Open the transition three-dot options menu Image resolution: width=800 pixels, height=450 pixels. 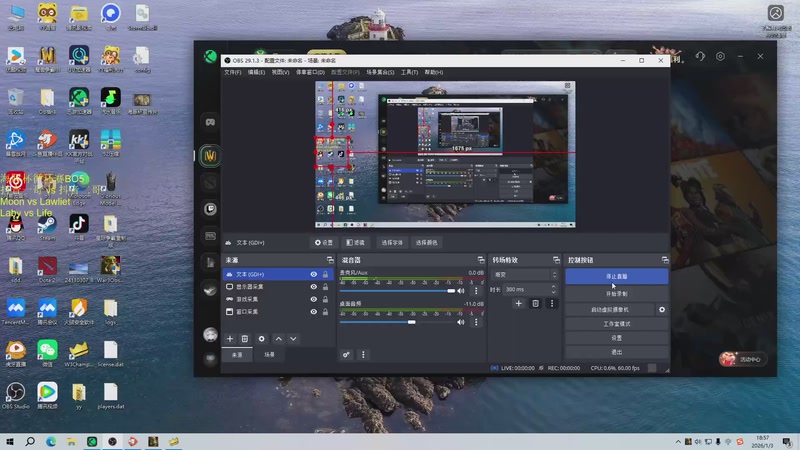coord(552,303)
